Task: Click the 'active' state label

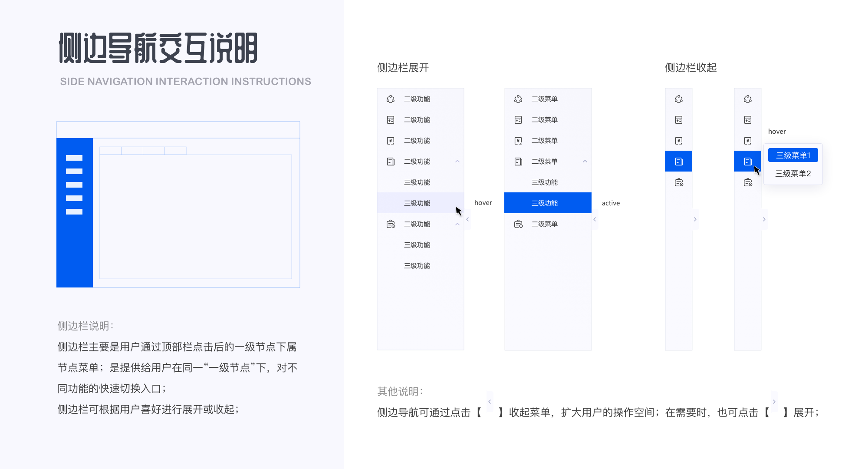Action: 611,203
